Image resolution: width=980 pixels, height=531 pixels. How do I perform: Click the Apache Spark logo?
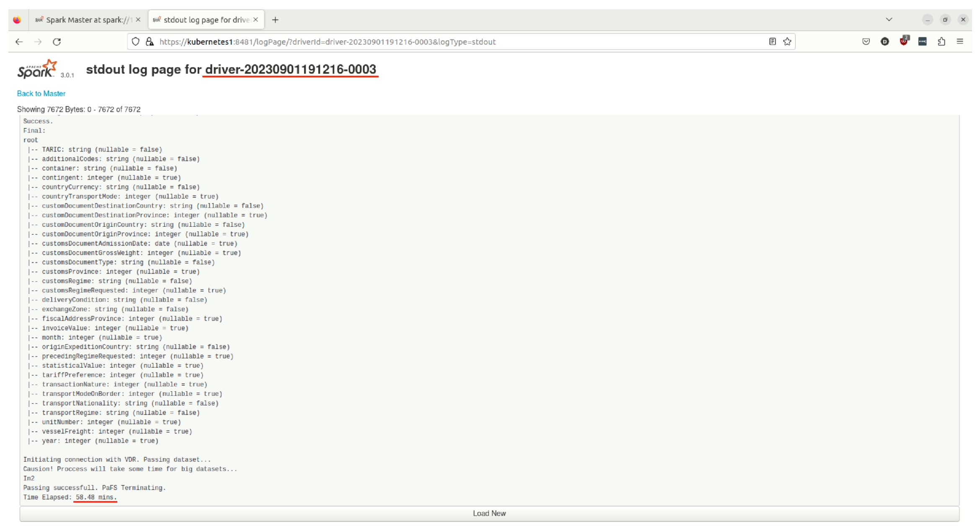tap(38, 69)
